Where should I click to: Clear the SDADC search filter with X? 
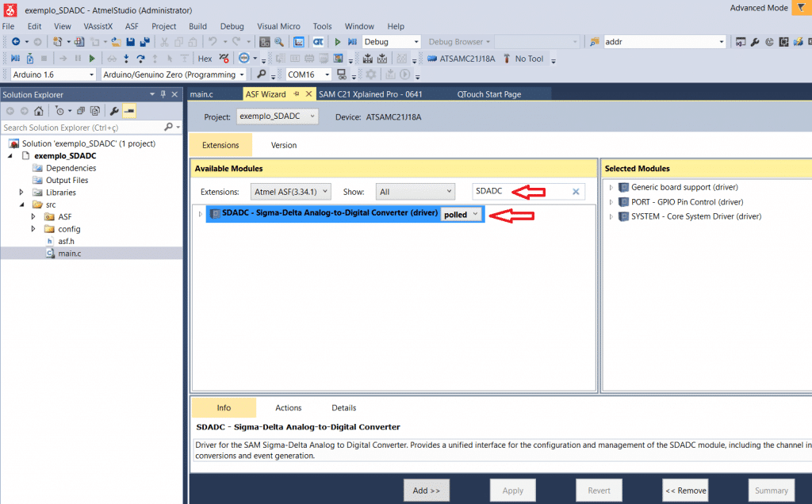point(576,191)
